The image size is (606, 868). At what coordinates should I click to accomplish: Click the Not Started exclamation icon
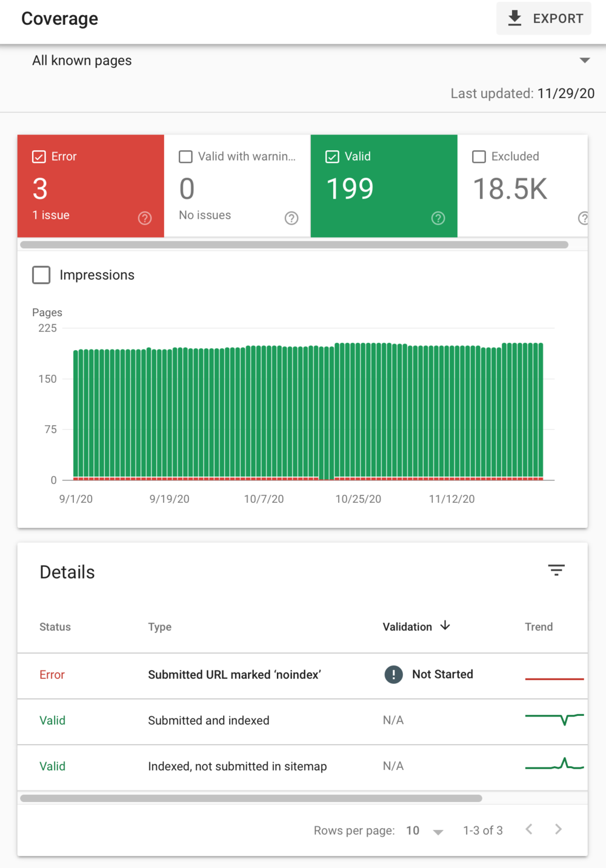point(393,674)
